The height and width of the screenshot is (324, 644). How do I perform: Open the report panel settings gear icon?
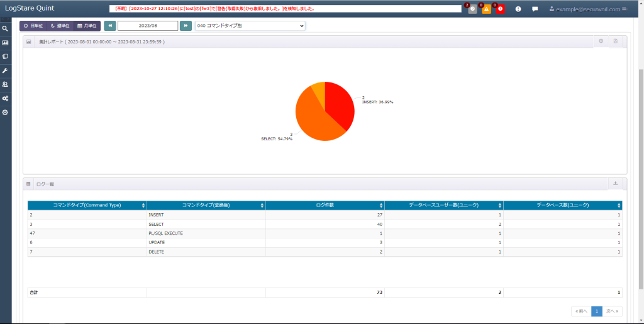[601, 41]
